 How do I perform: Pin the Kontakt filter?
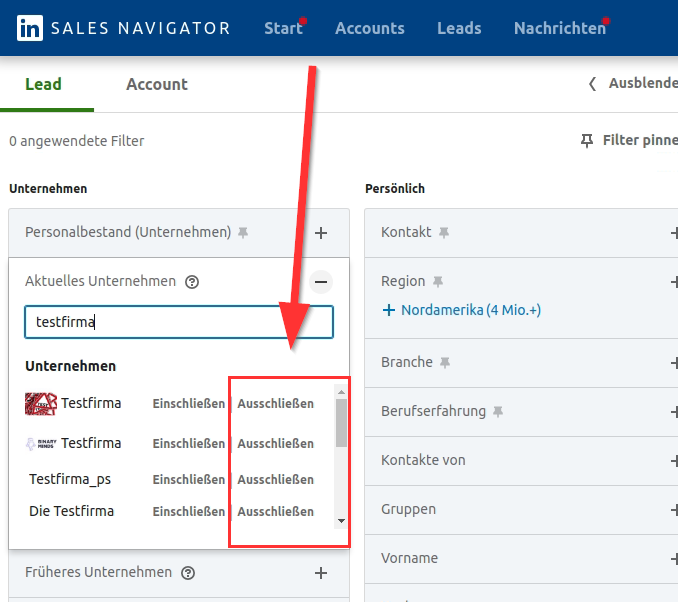pyautogui.click(x=444, y=233)
